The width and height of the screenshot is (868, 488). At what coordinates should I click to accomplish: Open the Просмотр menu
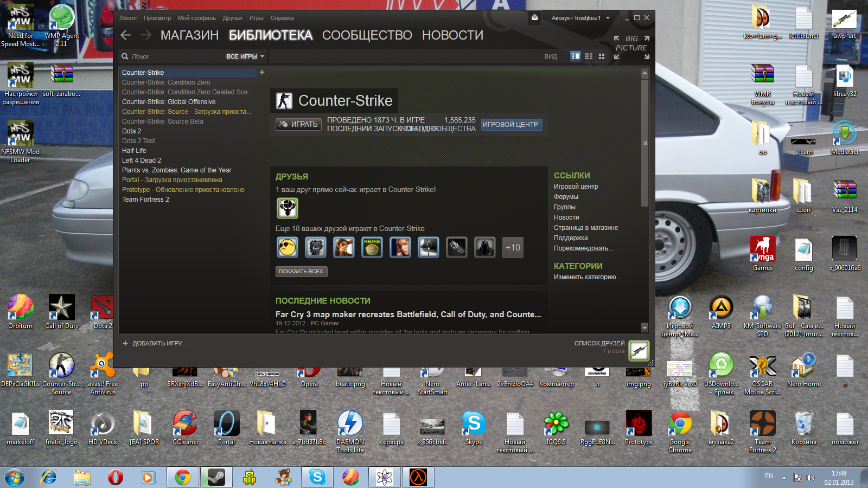pos(157,18)
